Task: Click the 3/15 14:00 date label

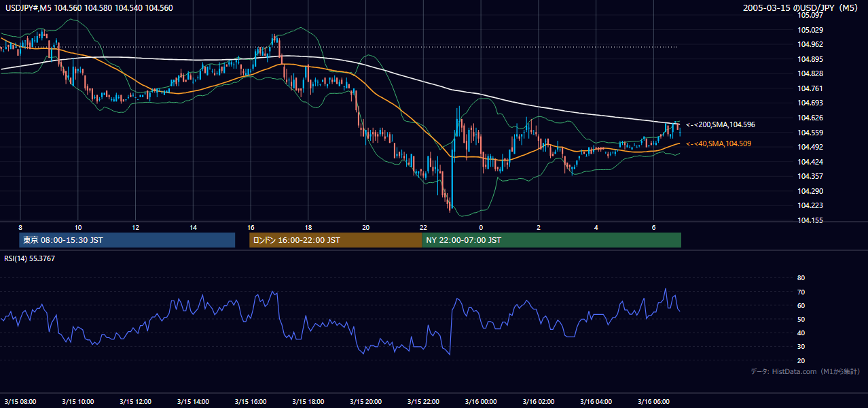Action: [x=193, y=401]
